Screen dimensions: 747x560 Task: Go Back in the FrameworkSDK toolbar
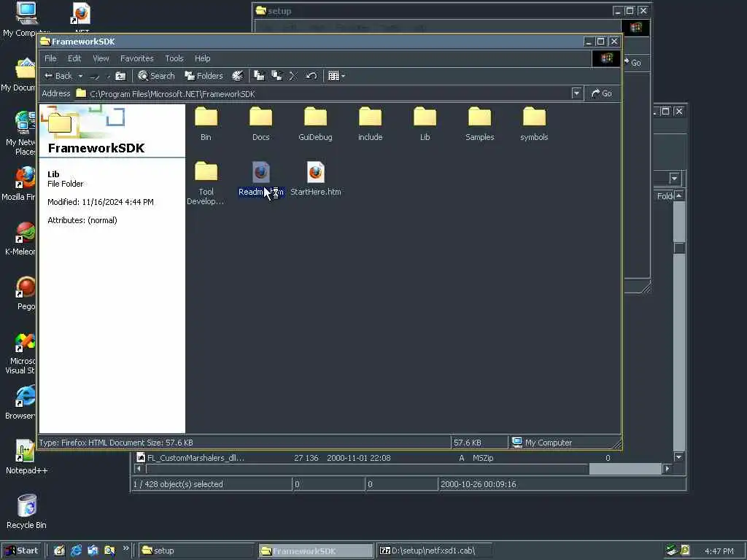tap(58, 76)
